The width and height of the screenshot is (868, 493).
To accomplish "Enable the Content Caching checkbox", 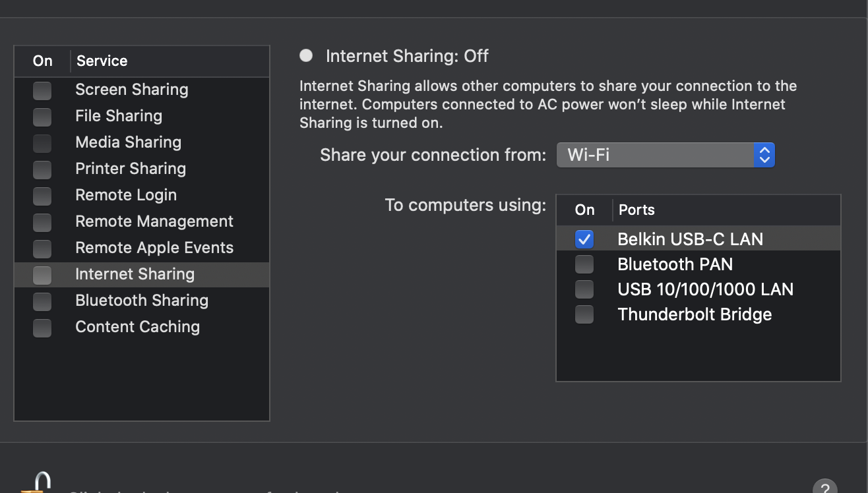I will click(42, 328).
